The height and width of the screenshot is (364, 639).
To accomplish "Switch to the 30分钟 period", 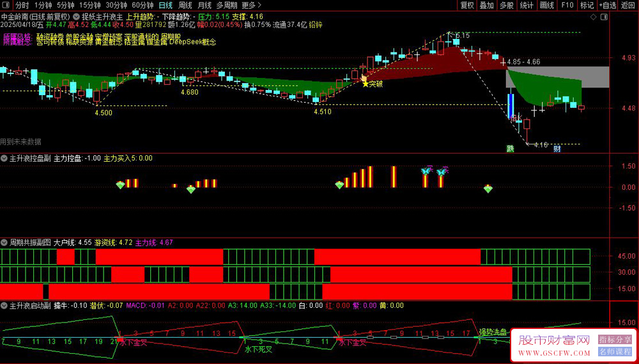I will [116, 5].
